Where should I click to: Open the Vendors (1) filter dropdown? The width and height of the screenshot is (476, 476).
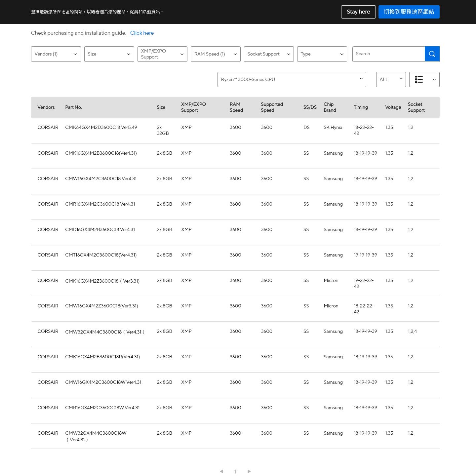(x=56, y=54)
